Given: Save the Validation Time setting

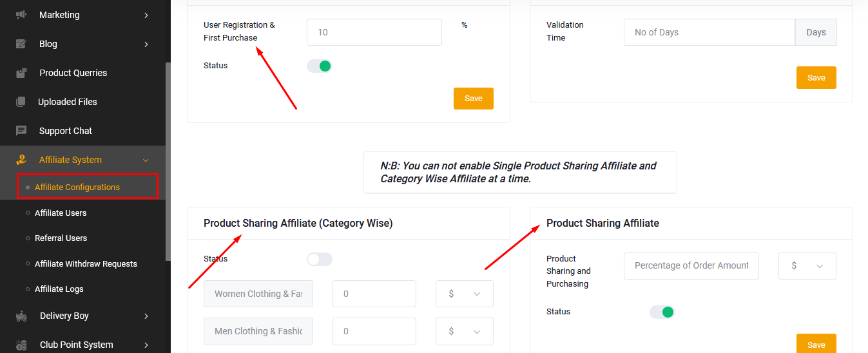Looking at the screenshot, I should point(816,77).
